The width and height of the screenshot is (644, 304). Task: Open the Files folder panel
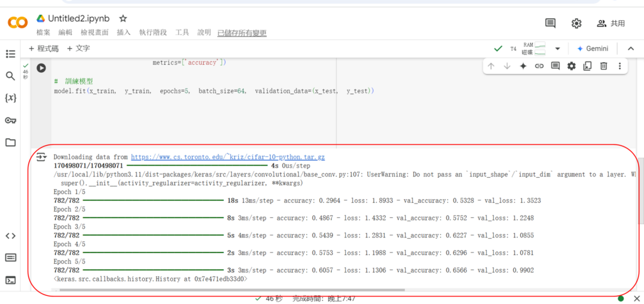10,143
